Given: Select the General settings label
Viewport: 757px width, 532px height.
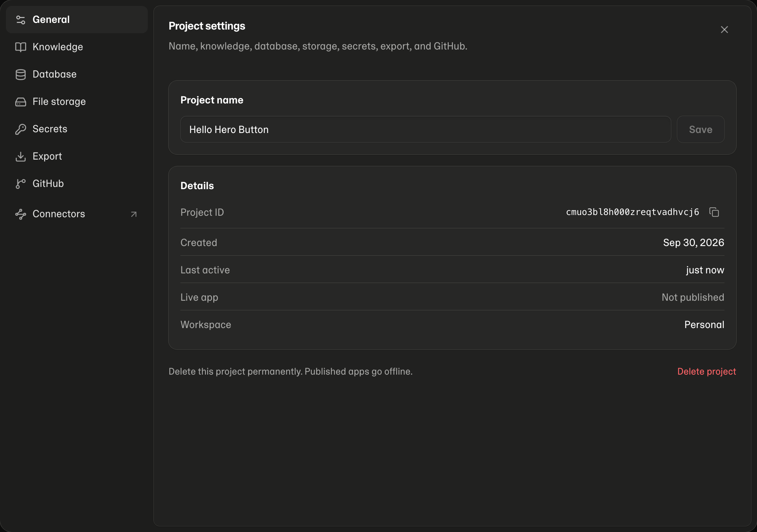Looking at the screenshot, I should (x=51, y=20).
